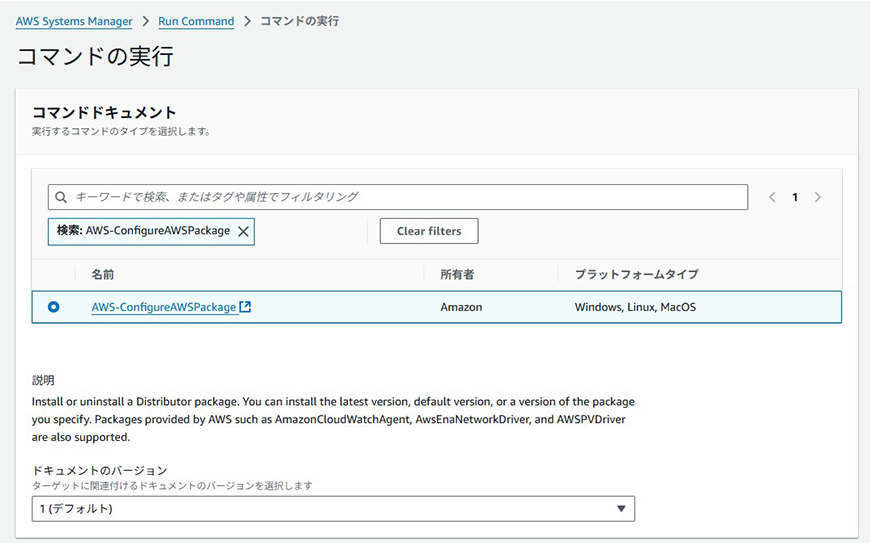
Task: Click the コマンドの実行 breadcrumb text
Action: pyautogui.click(x=300, y=21)
